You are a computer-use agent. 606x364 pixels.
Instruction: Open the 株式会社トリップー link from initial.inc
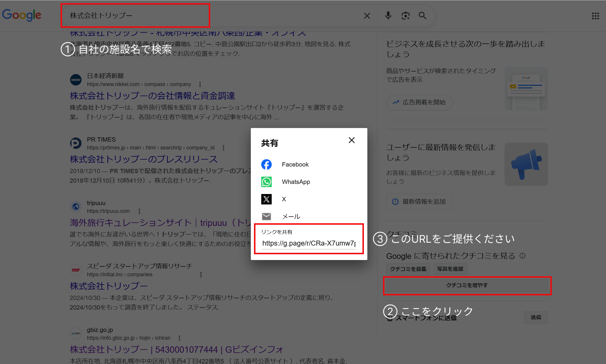pyautogui.click(x=109, y=286)
